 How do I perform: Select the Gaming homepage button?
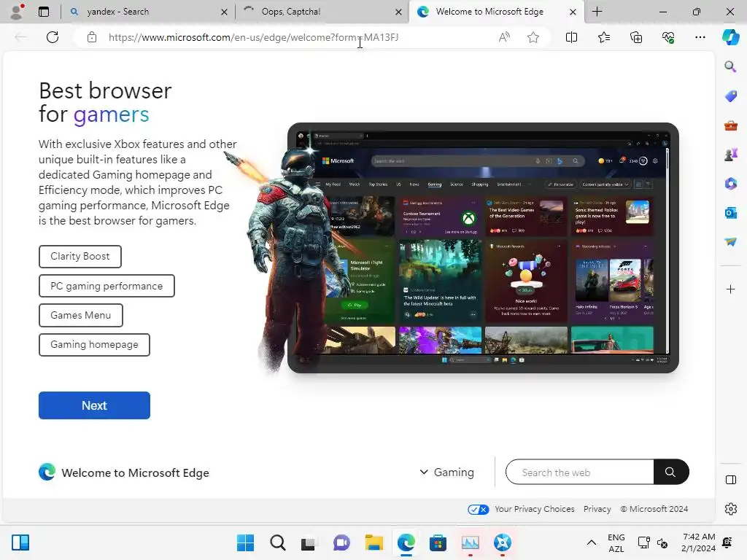94,345
